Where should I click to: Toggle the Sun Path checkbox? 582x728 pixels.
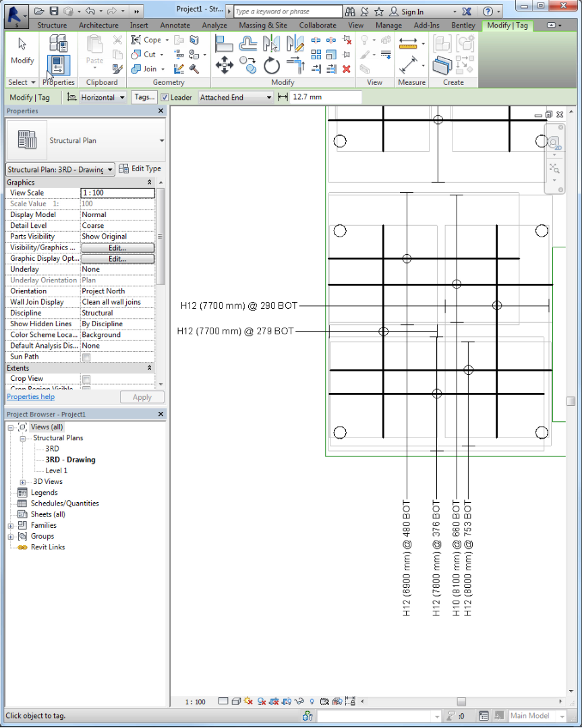(86, 357)
